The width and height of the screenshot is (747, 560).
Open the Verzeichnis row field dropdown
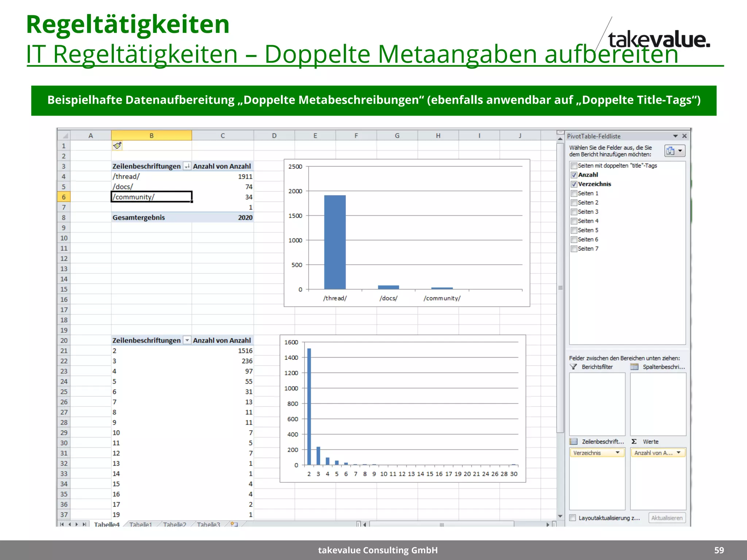(x=618, y=452)
